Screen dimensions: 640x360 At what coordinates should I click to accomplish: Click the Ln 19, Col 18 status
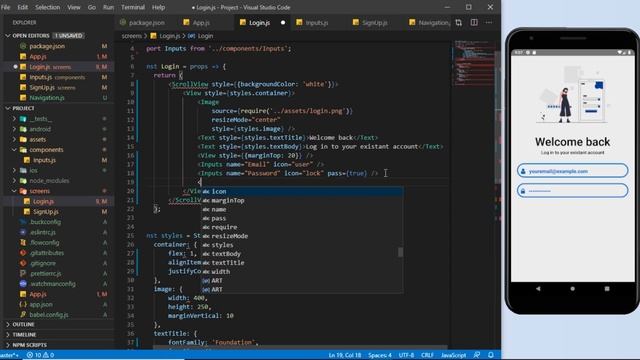tap(345, 355)
